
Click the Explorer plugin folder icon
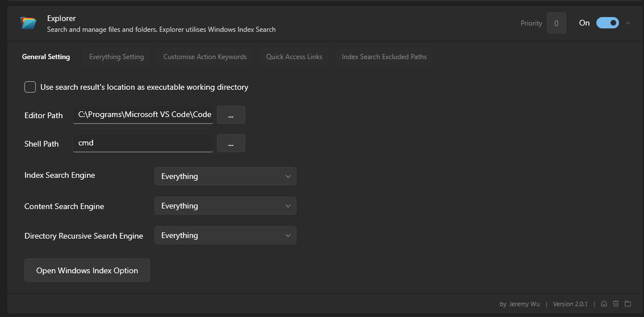point(28,23)
